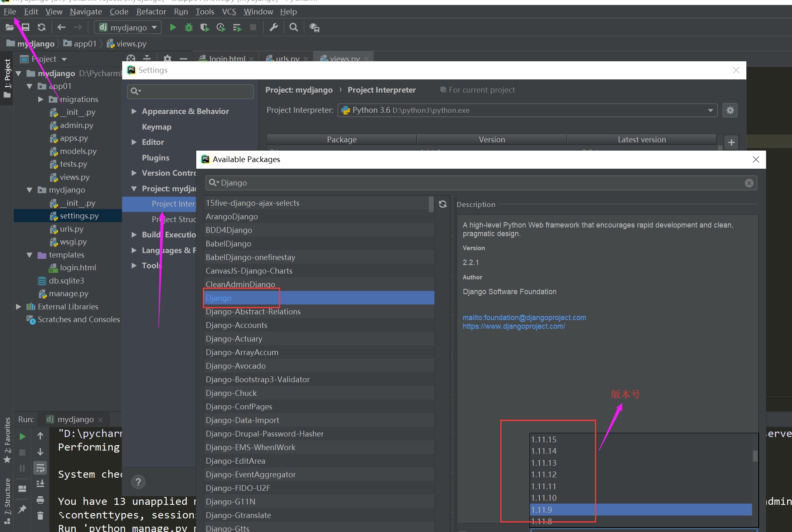Open settings.py in project tree

[79, 216]
